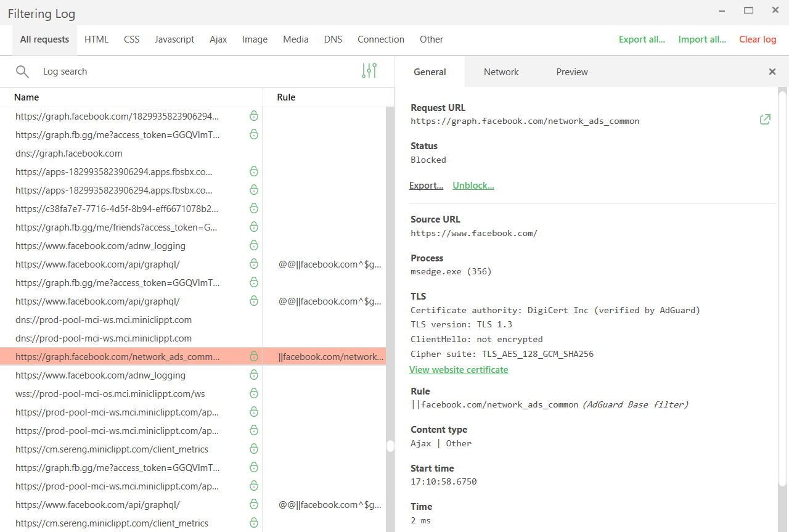Open the log filter settings sliders icon
789x532 pixels.
[x=369, y=71]
